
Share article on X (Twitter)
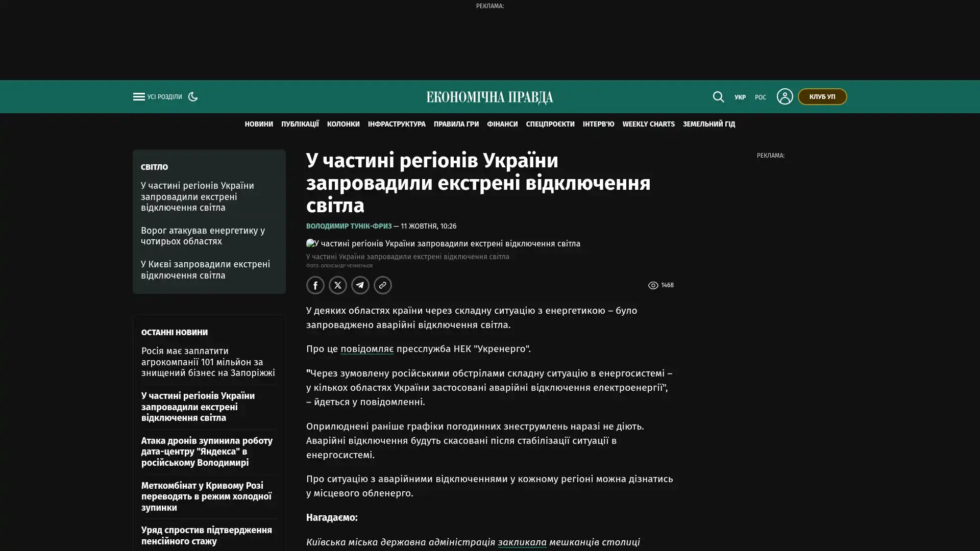(x=338, y=285)
